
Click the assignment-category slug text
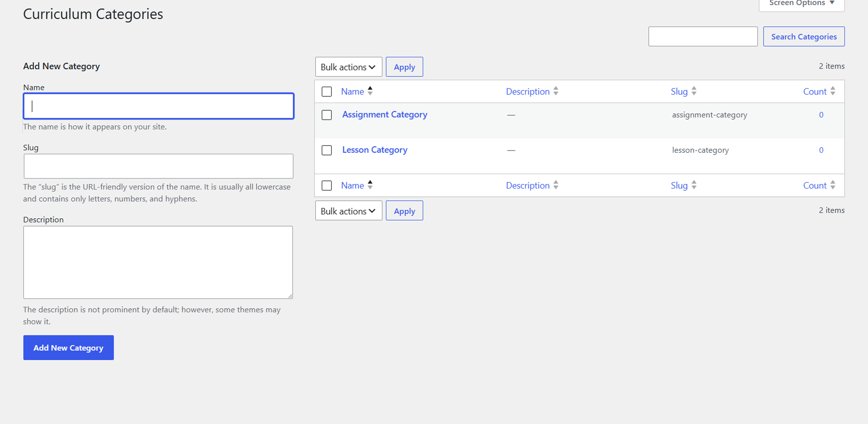[x=709, y=115]
